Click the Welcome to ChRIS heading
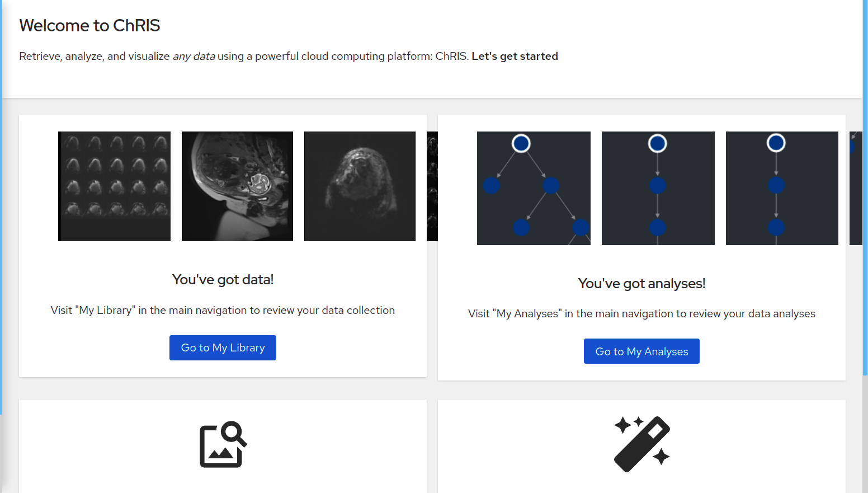The image size is (868, 493). 89,25
